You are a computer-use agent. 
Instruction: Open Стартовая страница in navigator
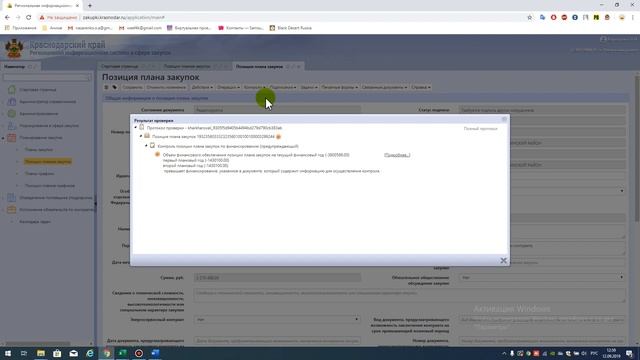click(38, 89)
